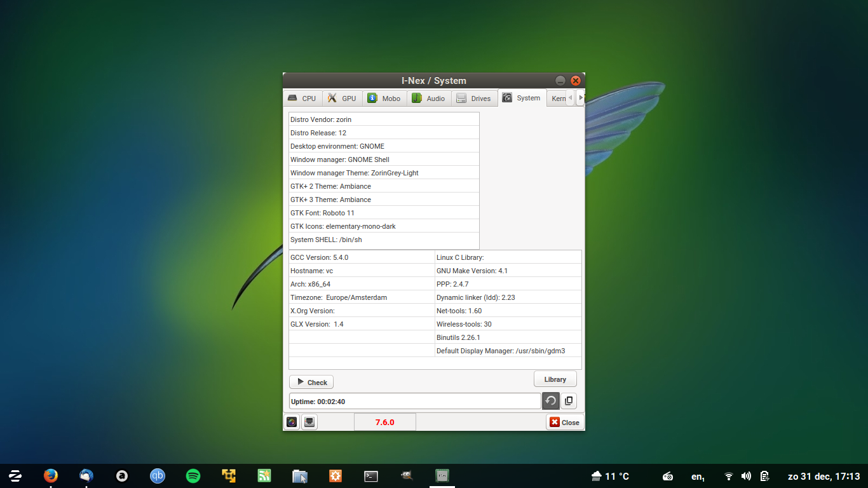
Task: Select 'Default Display Manager: /usr/sbin/gdm3' cell
Action: (508, 350)
